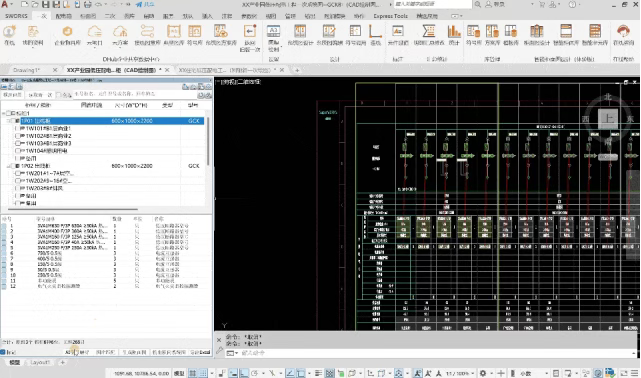Click the customer service headset ribbon icon
This screenshot has width=641, height=378.
point(623,31)
